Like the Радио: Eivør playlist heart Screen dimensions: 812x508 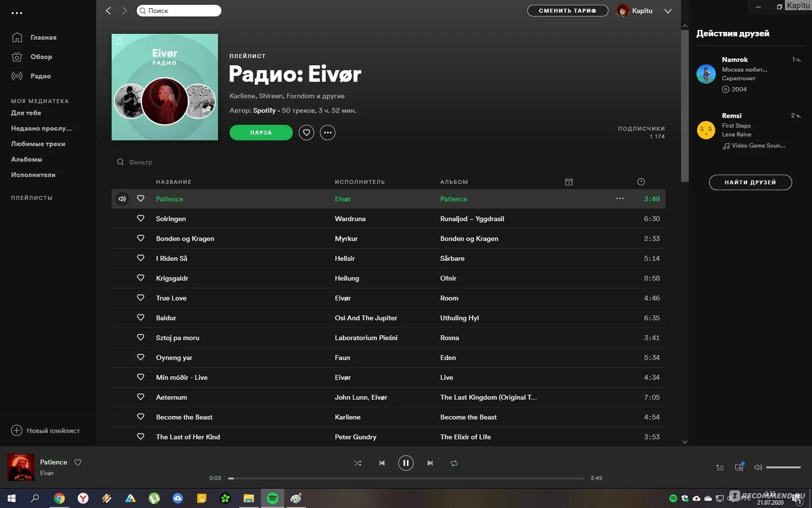(306, 133)
